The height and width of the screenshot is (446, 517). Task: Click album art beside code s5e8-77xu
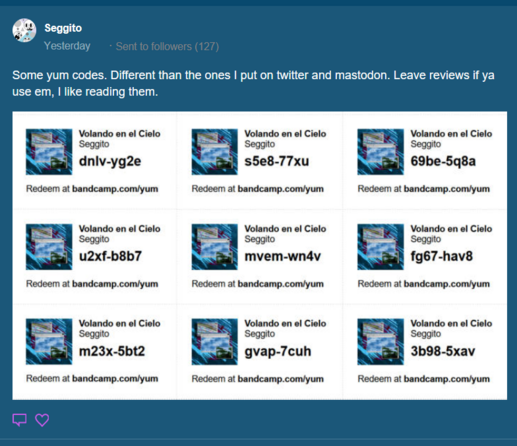coord(215,152)
